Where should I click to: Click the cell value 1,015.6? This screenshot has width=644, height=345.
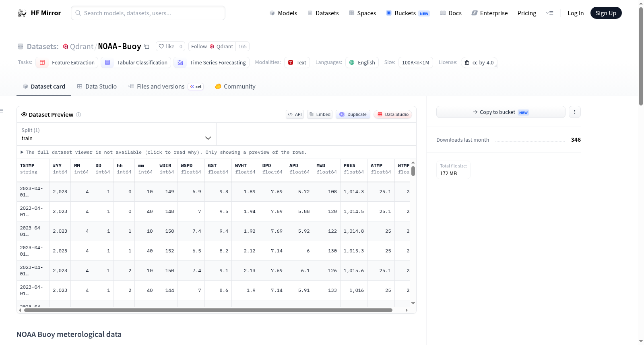pyautogui.click(x=354, y=271)
